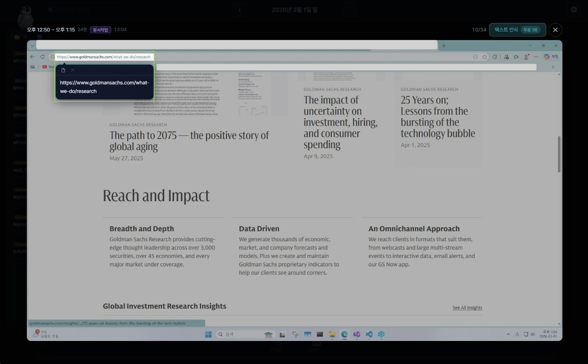The width and height of the screenshot is (588, 364).
Task: Go back with the browser back arrow
Action: click(32, 57)
